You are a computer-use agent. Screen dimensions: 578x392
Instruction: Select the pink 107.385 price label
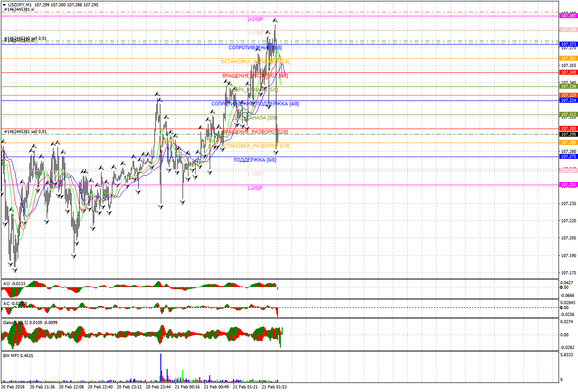coord(568,30)
